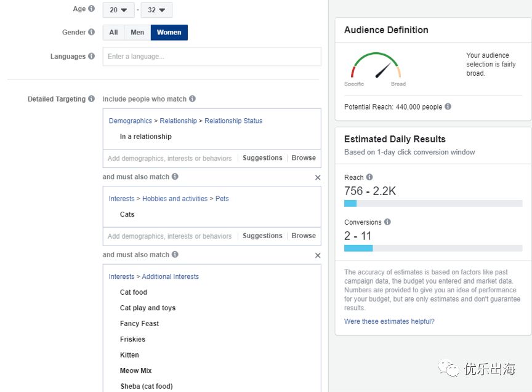The width and height of the screenshot is (532, 392).
Task: Remove the Cats interest targeting group
Action: [x=318, y=177]
